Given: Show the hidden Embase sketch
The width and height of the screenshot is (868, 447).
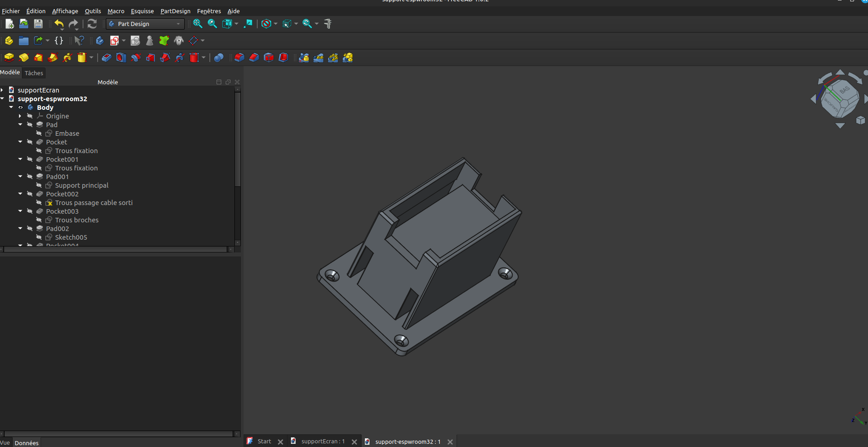Looking at the screenshot, I should click(x=39, y=134).
